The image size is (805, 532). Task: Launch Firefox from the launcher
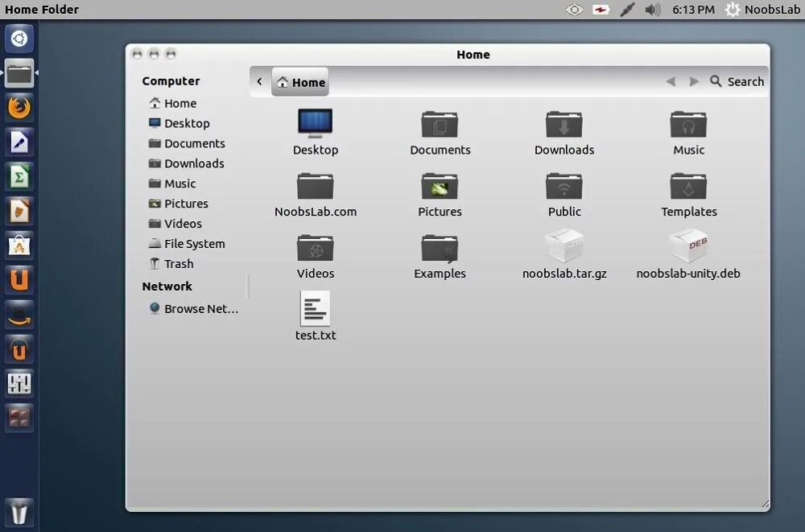[x=19, y=107]
